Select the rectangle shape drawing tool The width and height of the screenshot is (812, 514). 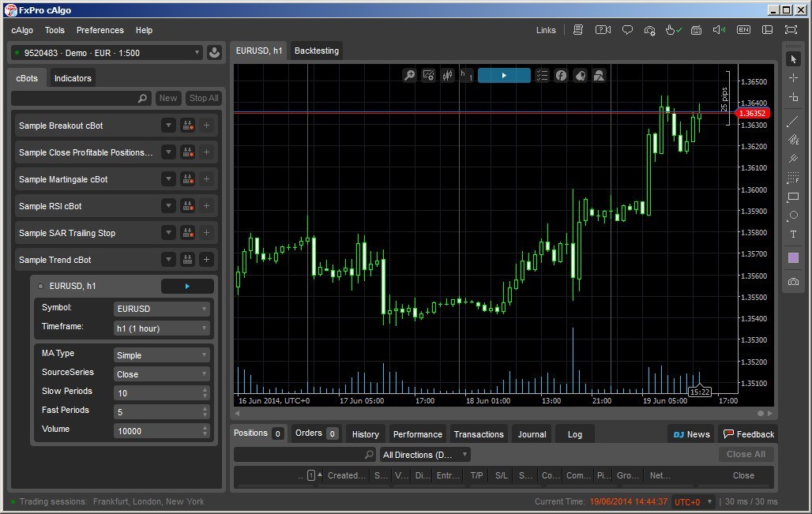tap(793, 197)
